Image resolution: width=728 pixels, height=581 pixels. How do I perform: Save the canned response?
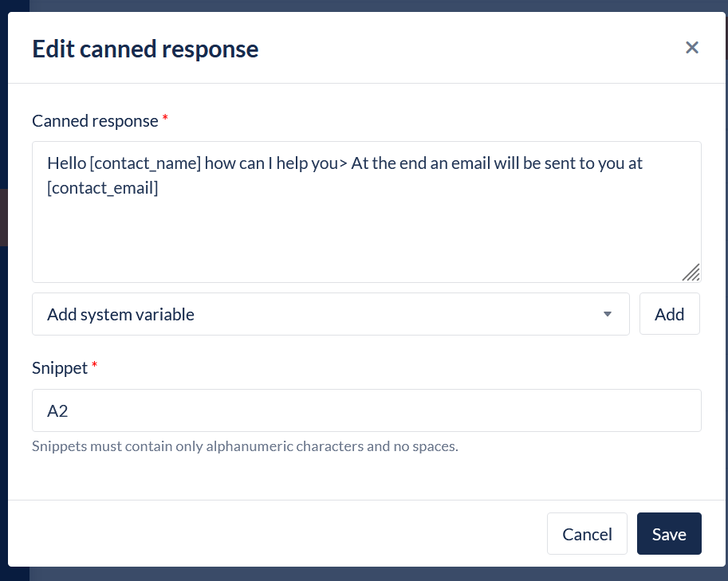click(668, 534)
